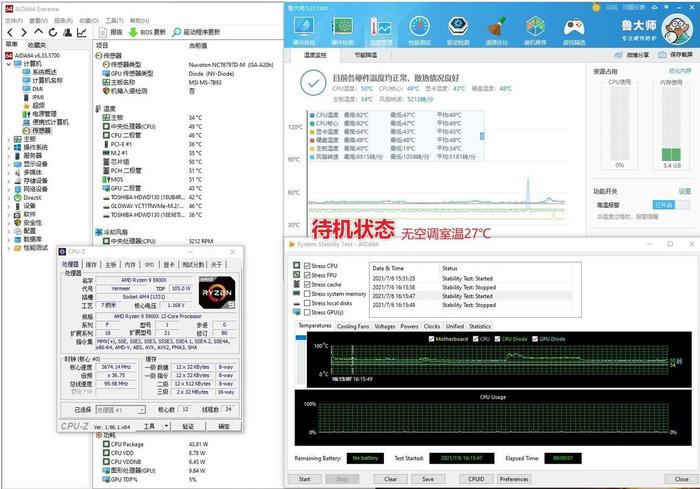Click AIDA64 up-level arrow icon
Image resolution: width=700 pixels, height=489 pixels.
point(38,32)
